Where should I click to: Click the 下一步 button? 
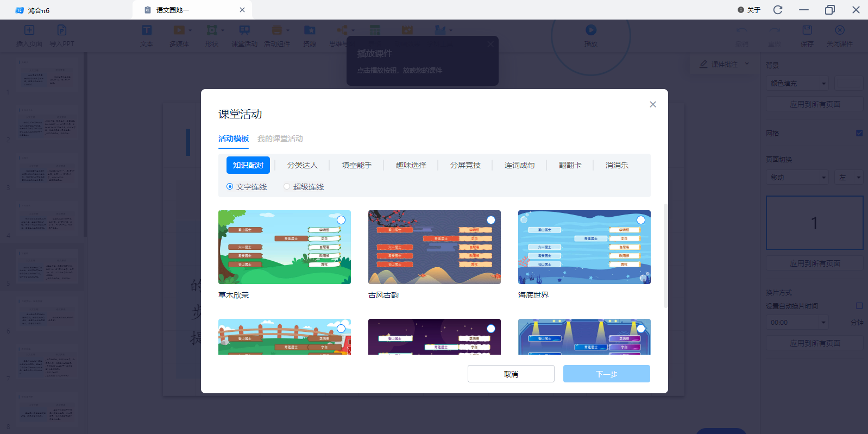tap(606, 374)
